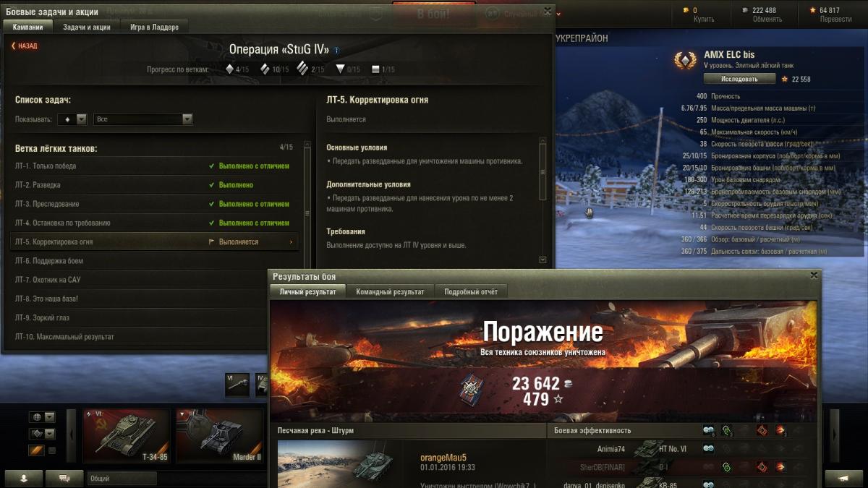Click the 'Исследовать' button
868x488 pixels.
[739, 79]
